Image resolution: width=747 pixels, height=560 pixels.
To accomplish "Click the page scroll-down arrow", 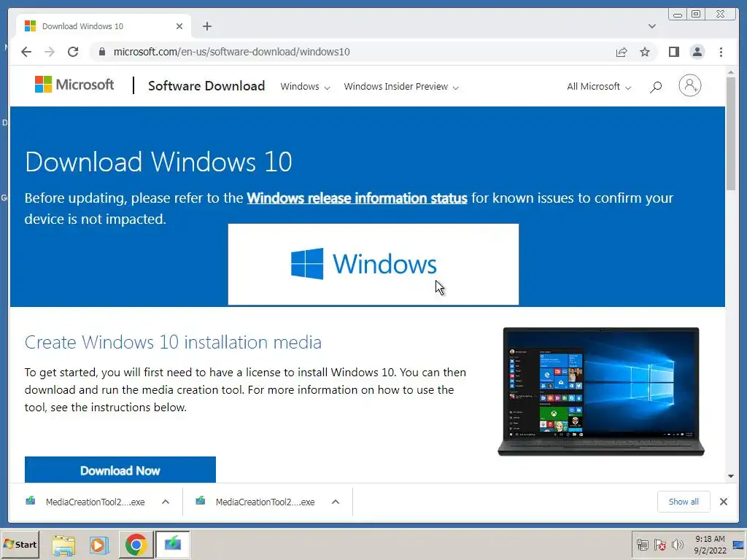I will coord(731,476).
